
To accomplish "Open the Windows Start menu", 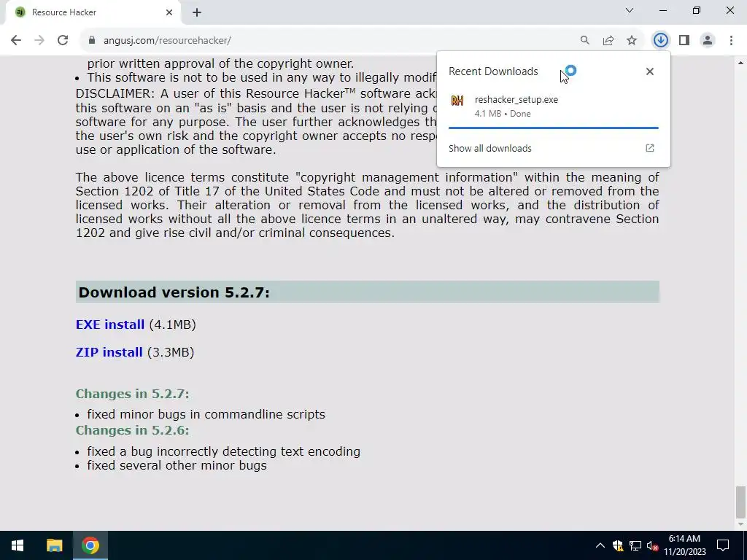I will click(18, 545).
